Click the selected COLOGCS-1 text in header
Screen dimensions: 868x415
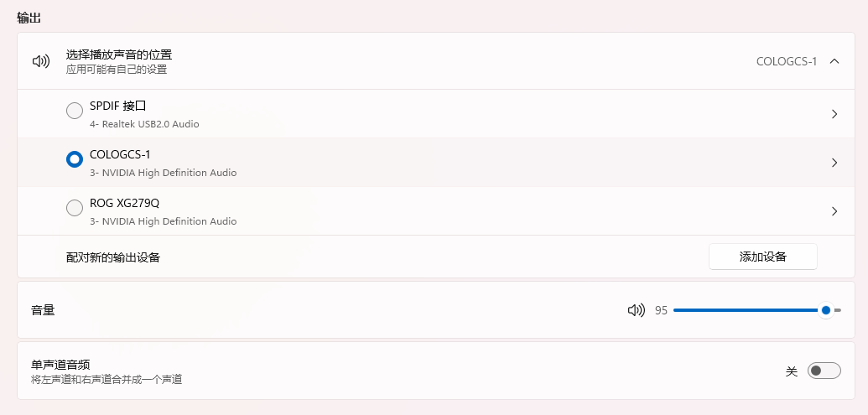[786, 61]
